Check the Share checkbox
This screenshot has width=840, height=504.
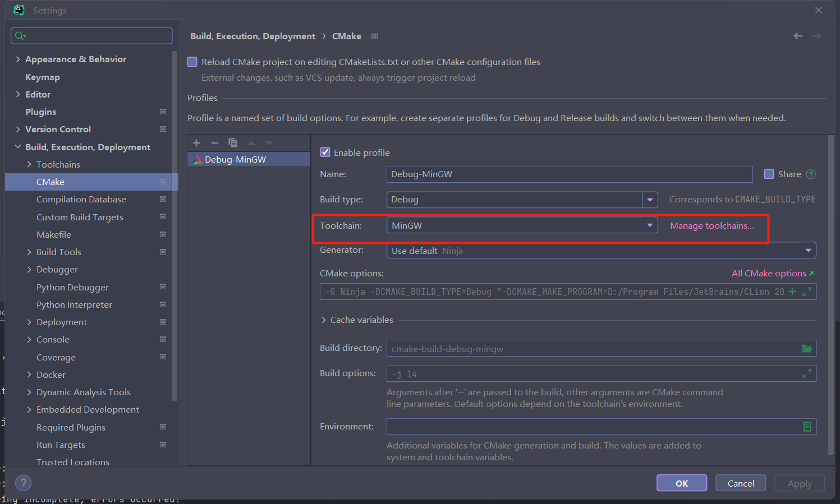tap(769, 174)
